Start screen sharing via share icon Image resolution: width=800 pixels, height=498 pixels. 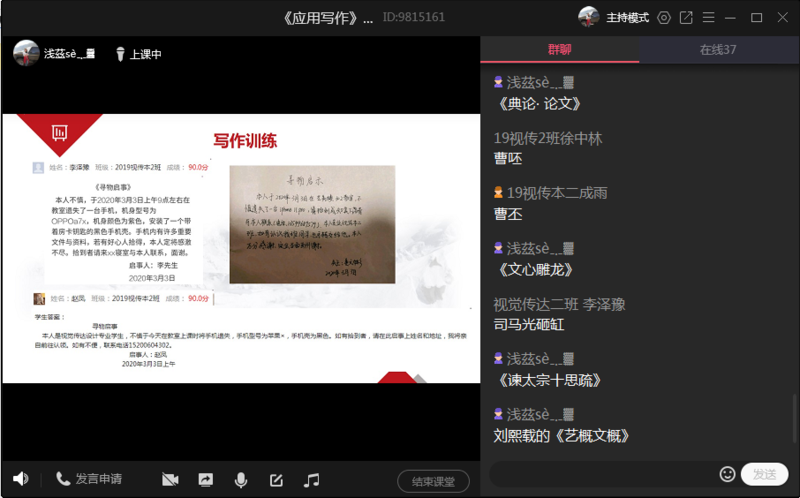pyautogui.click(x=206, y=480)
